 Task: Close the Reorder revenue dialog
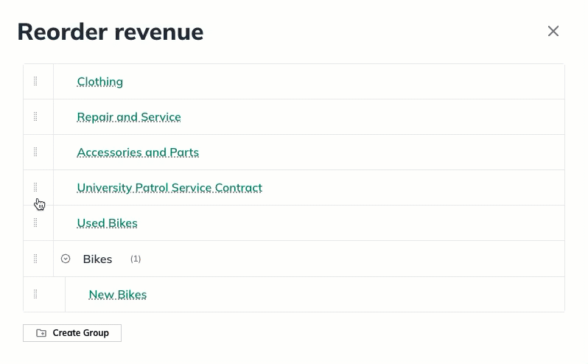click(x=553, y=31)
